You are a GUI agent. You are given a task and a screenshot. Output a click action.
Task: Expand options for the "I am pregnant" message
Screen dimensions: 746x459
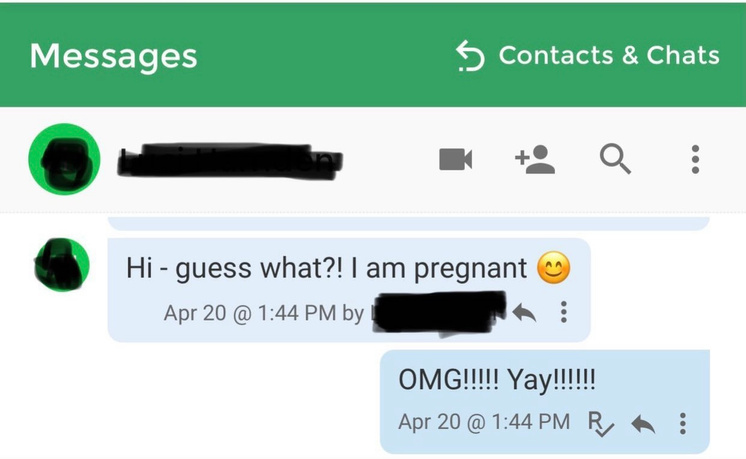[564, 313]
